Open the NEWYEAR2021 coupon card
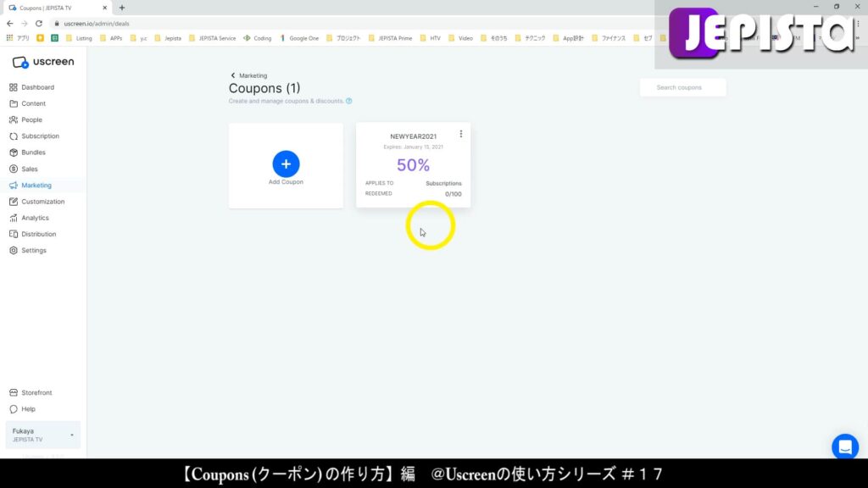The height and width of the screenshot is (488, 868). click(x=413, y=165)
